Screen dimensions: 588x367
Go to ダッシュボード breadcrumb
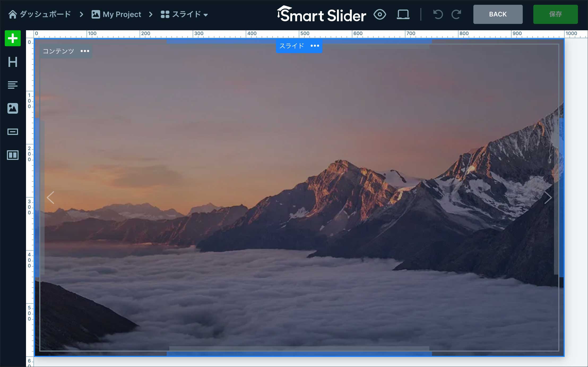(40, 14)
